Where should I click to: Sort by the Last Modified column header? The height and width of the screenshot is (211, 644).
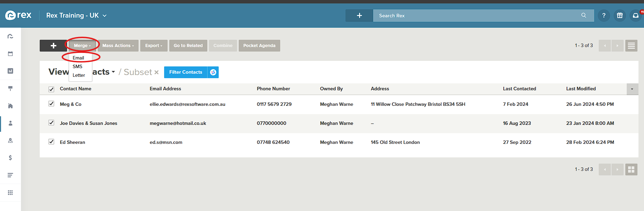(x=581, y=89)
